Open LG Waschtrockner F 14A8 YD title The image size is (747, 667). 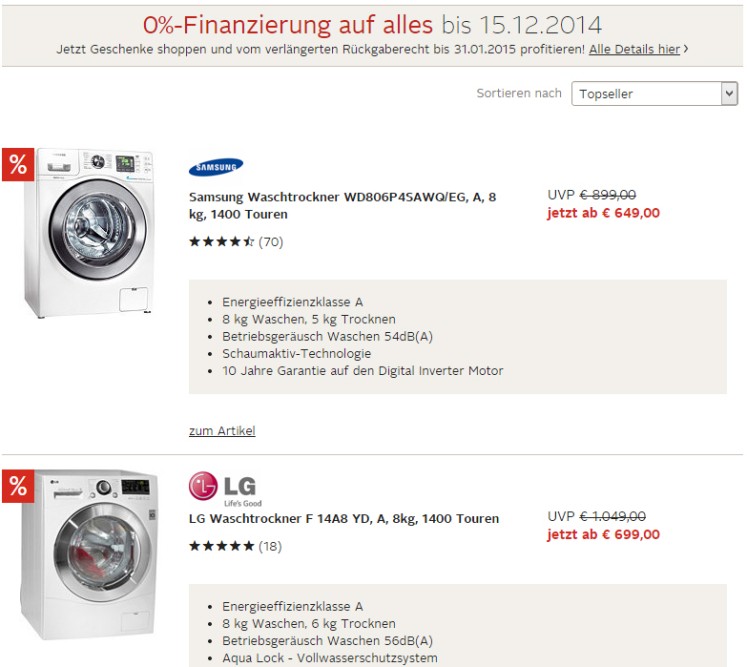(344, 519)
